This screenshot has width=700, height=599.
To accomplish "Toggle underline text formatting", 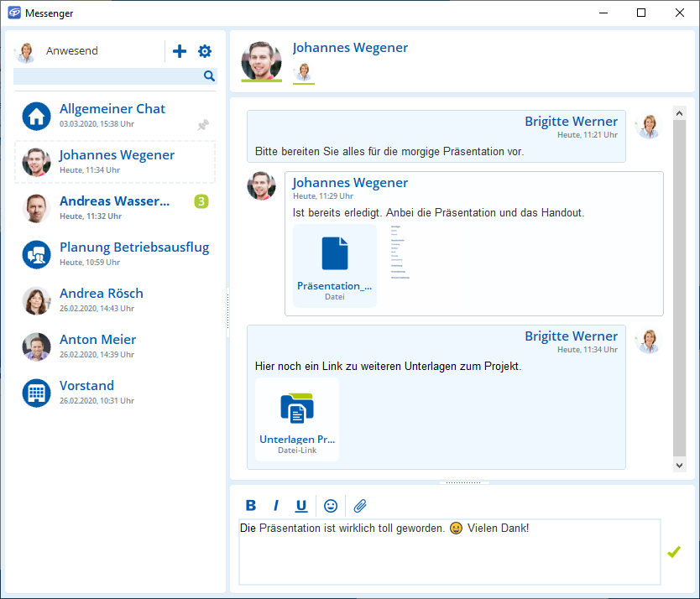I will (x=300, y=506).
